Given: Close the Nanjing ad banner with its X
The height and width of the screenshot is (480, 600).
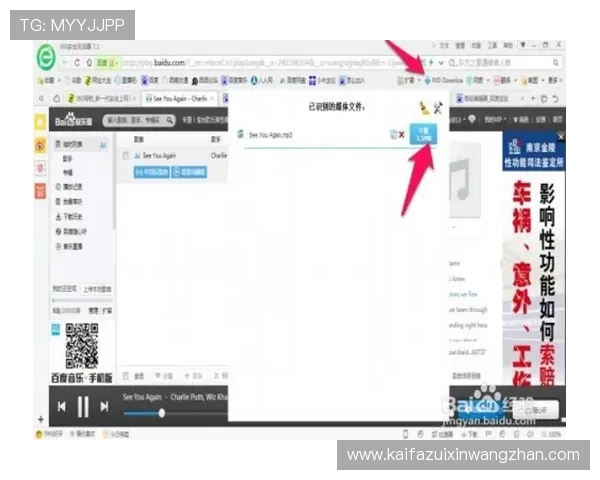Looking at the screenshot, I should (x=561, y=137).
